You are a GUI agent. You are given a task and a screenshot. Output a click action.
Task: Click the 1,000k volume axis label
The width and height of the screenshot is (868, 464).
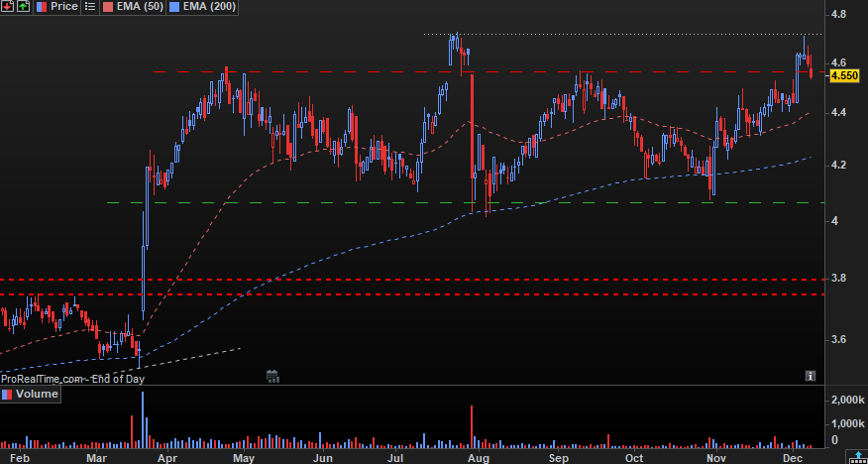click(848, 423)
